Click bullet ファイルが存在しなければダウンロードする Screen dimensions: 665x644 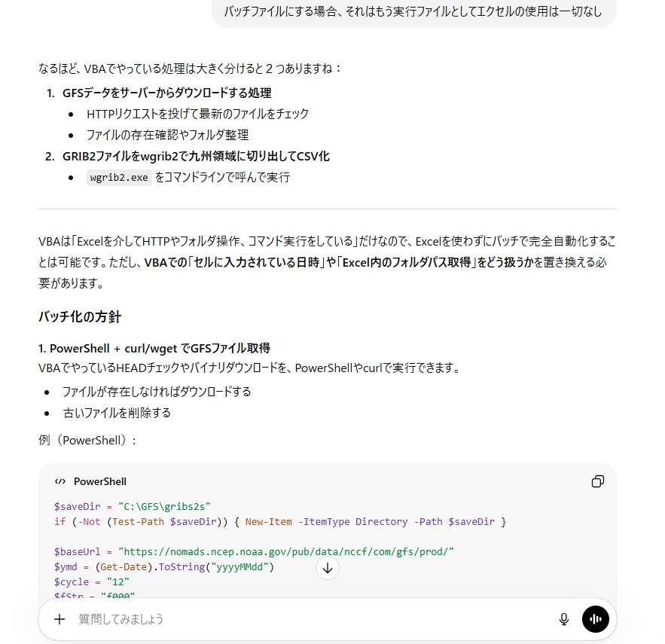point(157,392)
